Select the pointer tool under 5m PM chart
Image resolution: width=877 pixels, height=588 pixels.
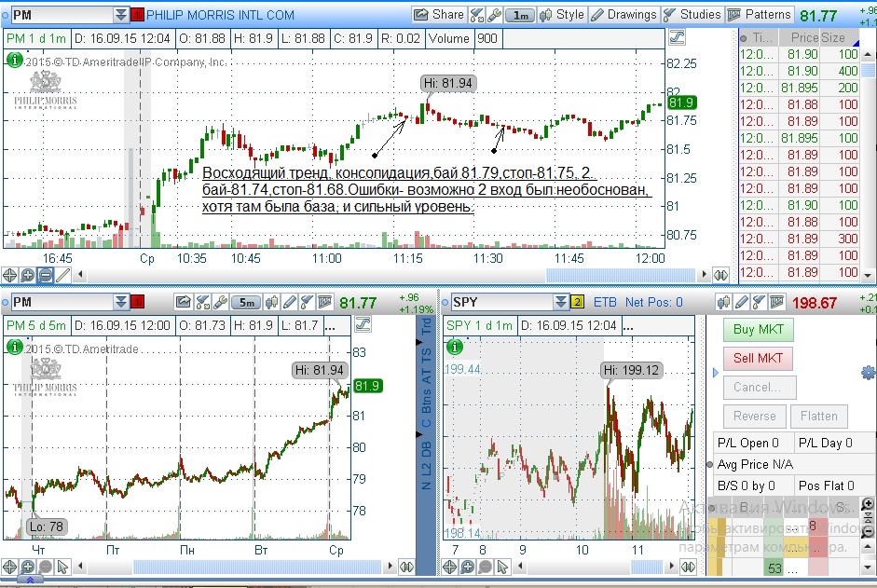[63, 567]
